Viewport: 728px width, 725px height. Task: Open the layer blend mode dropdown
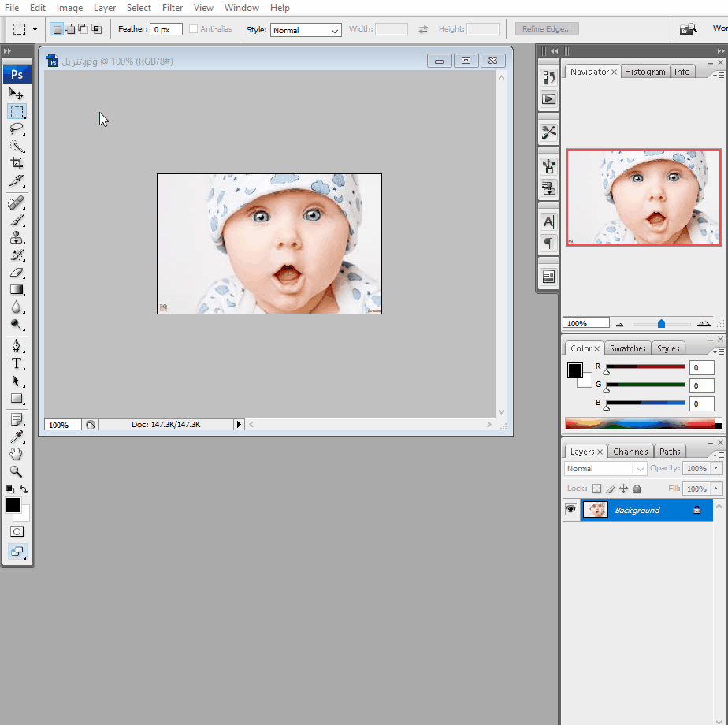[x=606, y=468]
